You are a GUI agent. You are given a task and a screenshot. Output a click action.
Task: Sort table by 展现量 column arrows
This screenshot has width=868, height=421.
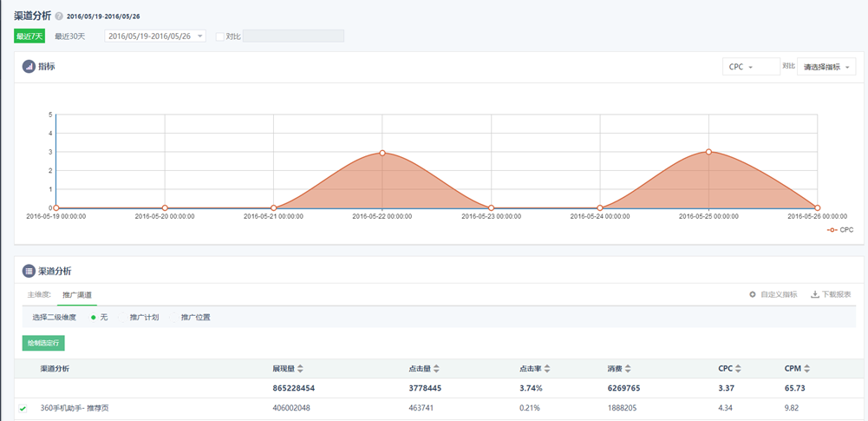point(300,369)
